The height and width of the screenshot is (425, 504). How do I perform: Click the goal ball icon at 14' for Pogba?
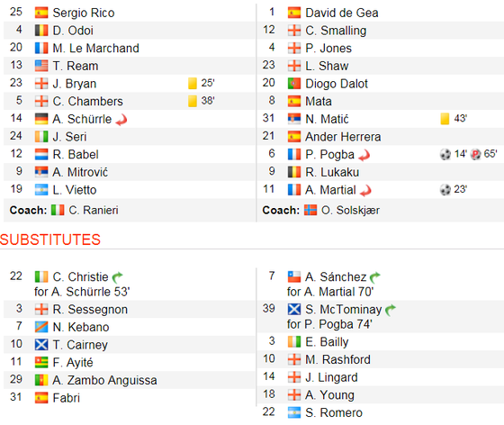(x=445, y=154)
